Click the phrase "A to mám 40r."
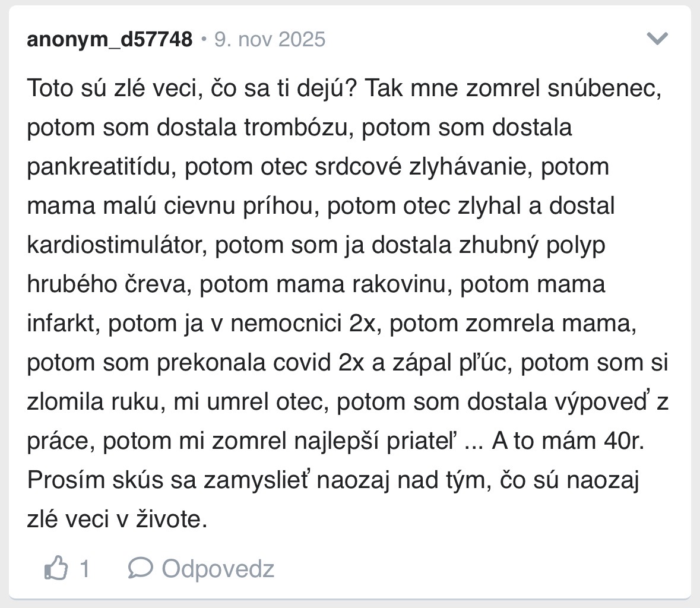The height and width of the screenshot is (608, 700). [x=568, y=441]
